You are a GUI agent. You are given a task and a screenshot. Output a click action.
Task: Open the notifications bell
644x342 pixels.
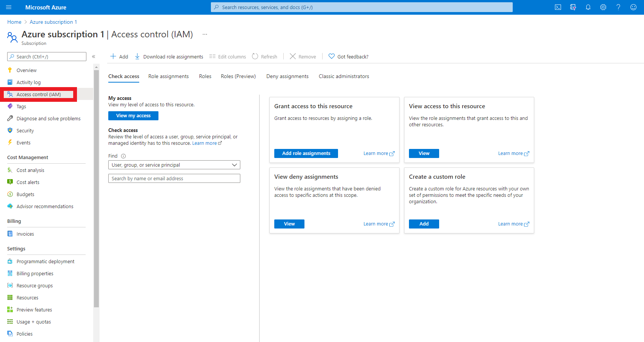tap(588, 7)
